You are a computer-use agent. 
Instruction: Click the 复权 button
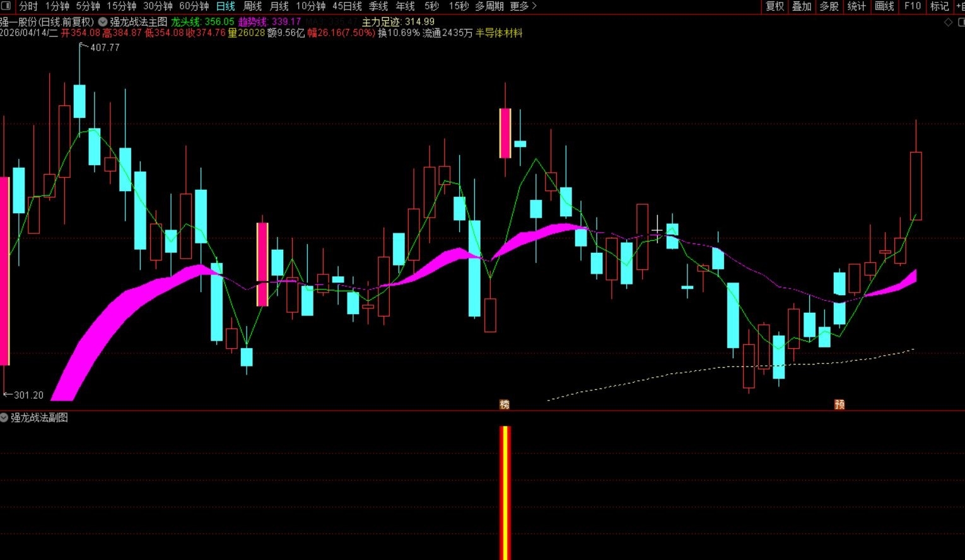point(775,6)
